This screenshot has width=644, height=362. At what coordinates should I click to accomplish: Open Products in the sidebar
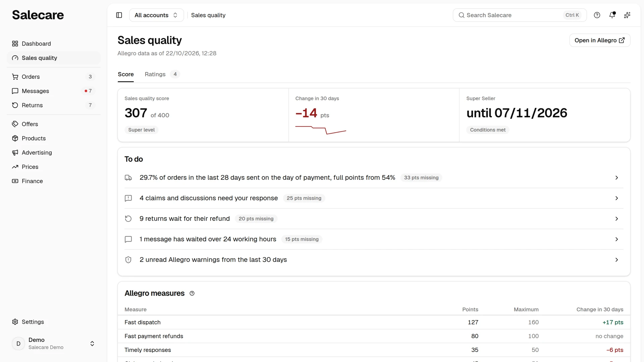54,138
